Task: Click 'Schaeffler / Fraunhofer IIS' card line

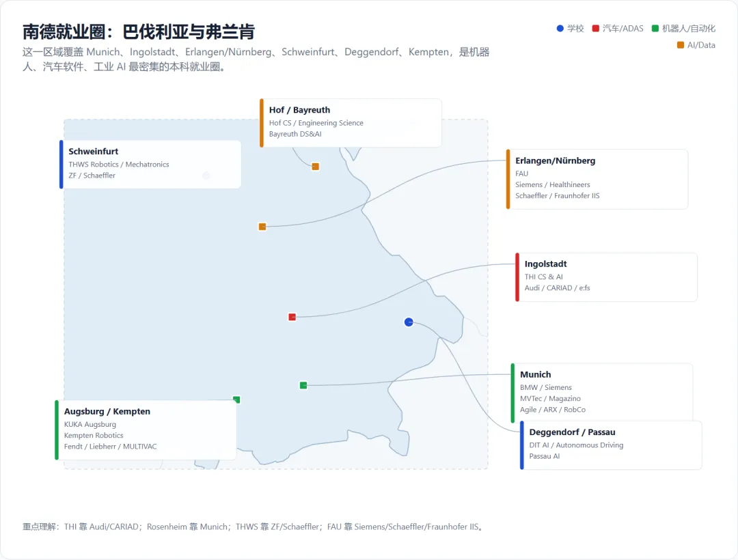Action: (x=558, y=195)
